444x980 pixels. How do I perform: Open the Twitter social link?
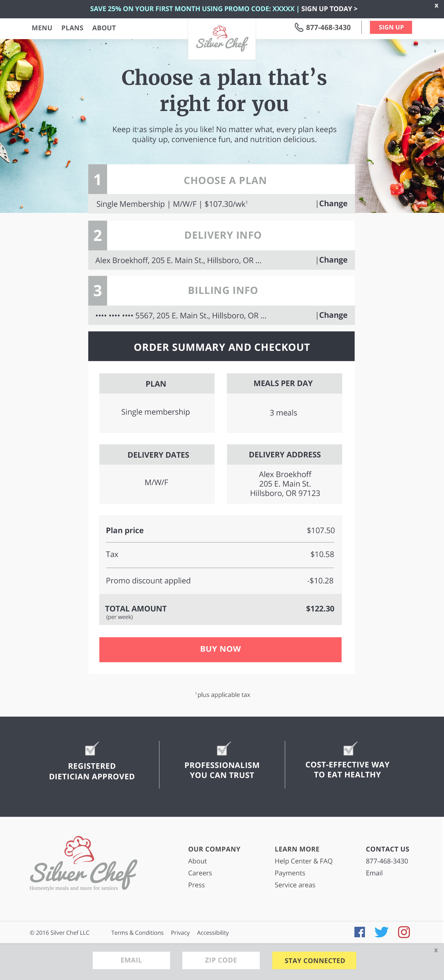tap(381, 932)
